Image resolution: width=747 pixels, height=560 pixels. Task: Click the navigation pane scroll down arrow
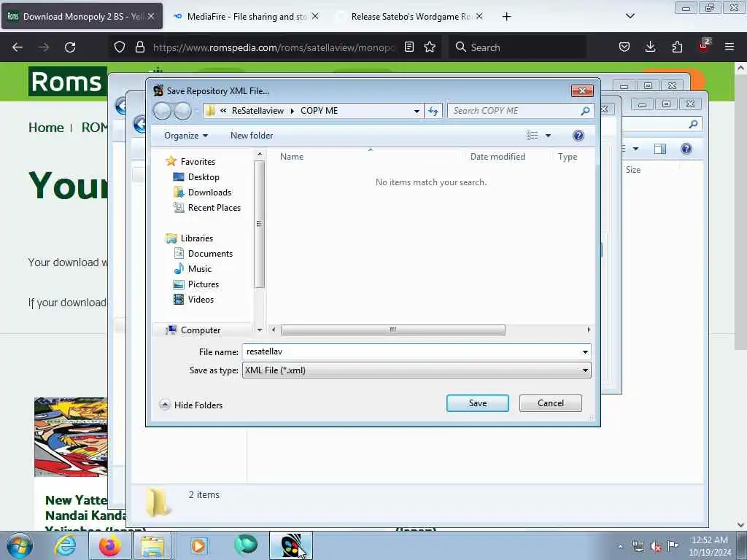pyautogui.click(x=260, y=330)
